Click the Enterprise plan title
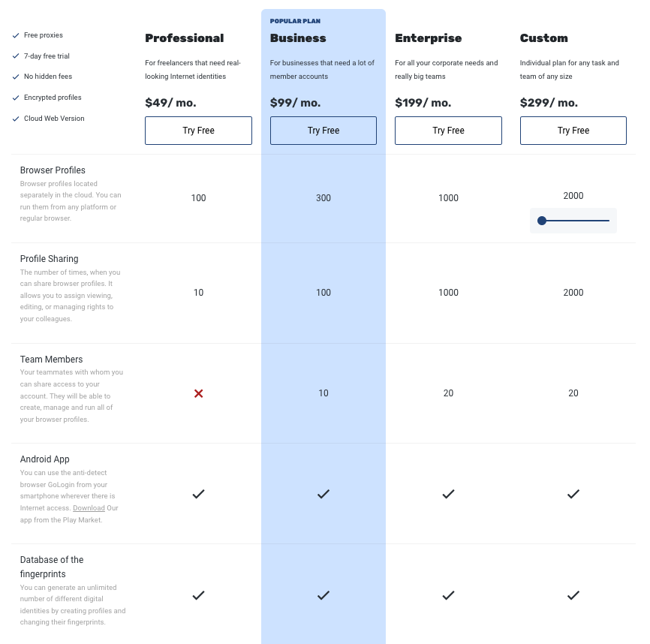 tap(429, 38)
